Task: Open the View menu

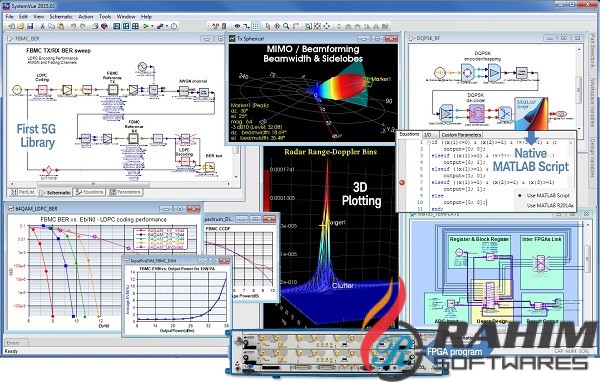Action: [39, 16]
